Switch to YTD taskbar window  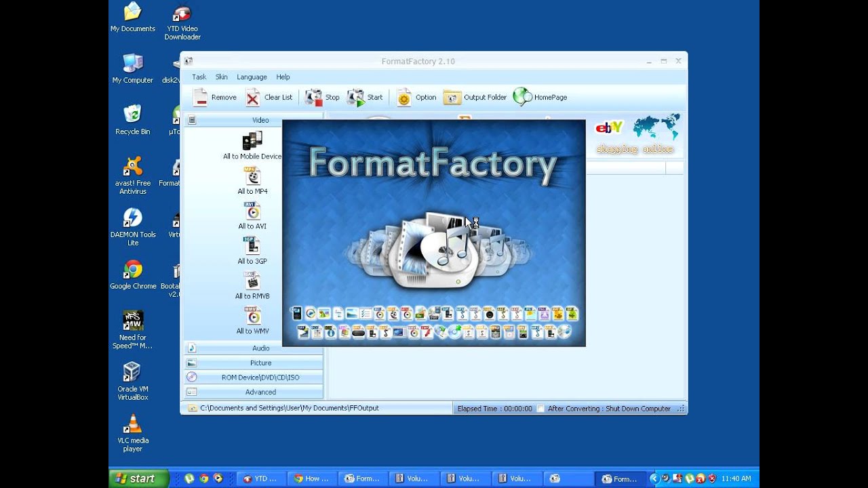pos(261,479)
